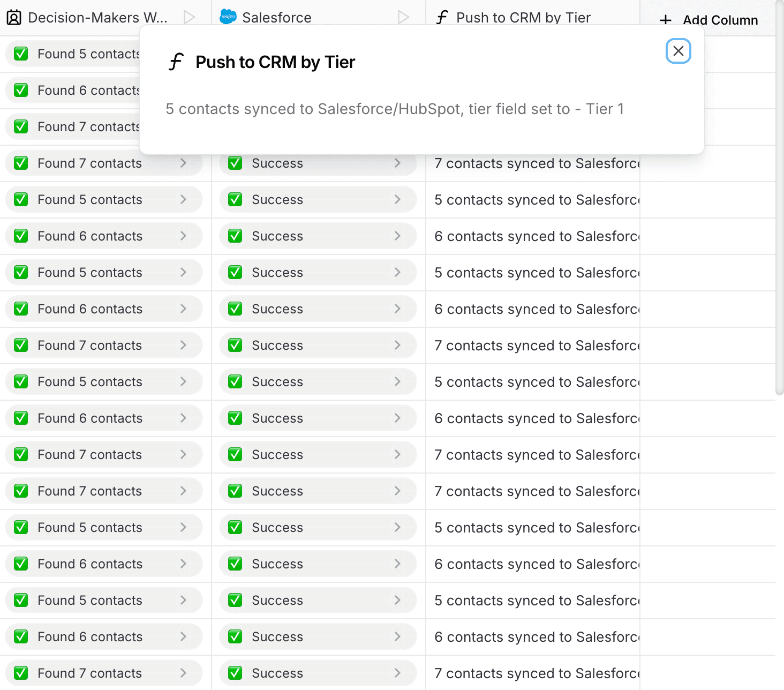Image resolution: width=784 pixels, height=690 pixels.
Task: Expand the Success chevron in the last row
Action: 397,673
